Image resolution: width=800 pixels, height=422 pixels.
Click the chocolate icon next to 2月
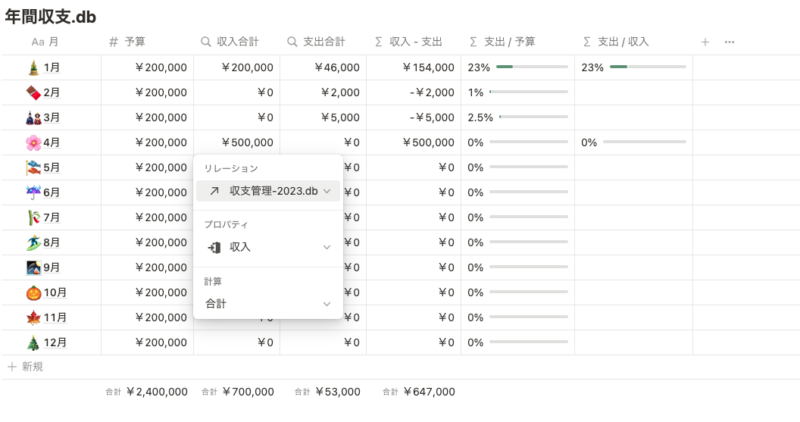pyautogui.click(x=34, y=92)
